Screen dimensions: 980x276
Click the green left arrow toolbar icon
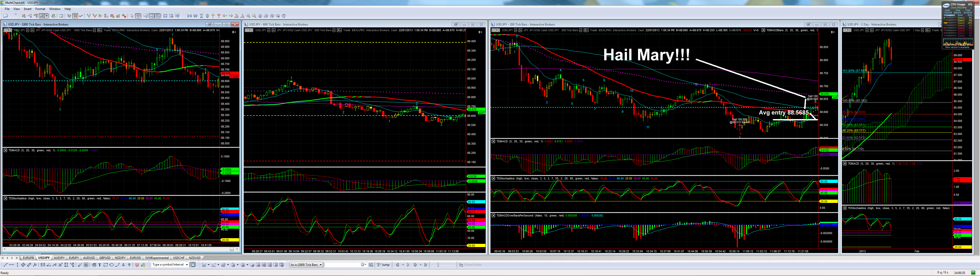225,16
